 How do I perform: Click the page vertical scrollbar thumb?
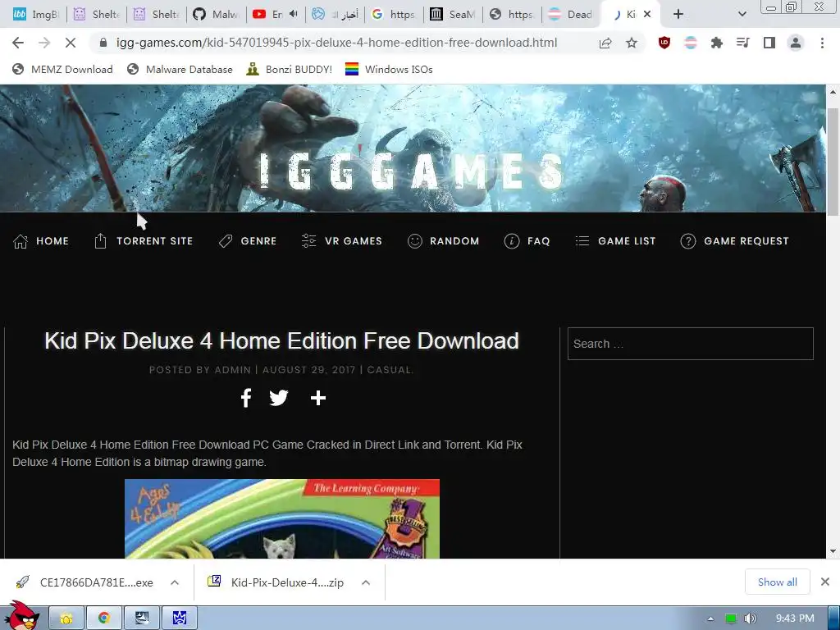pyautogui.click(x=833, y=162)
